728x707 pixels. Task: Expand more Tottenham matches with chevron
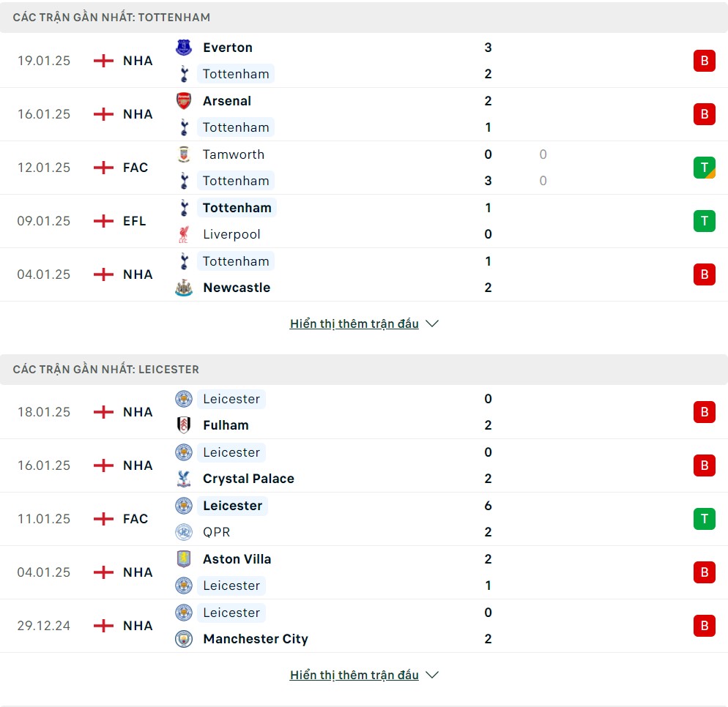[x=432, y=323]
